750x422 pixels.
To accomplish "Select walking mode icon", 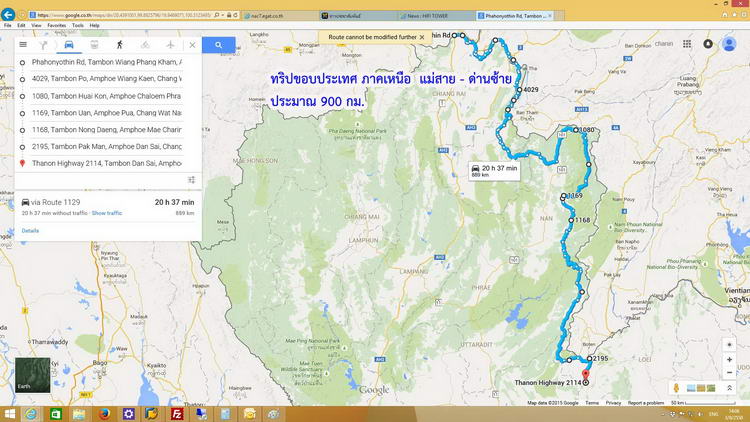I will click(x=120, y=44).
